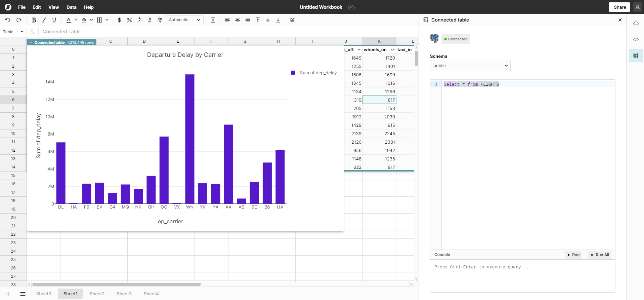Open the Automatic number format dropdown
The height and width of the screenshot is (300, 644).
tap(184, 20)
